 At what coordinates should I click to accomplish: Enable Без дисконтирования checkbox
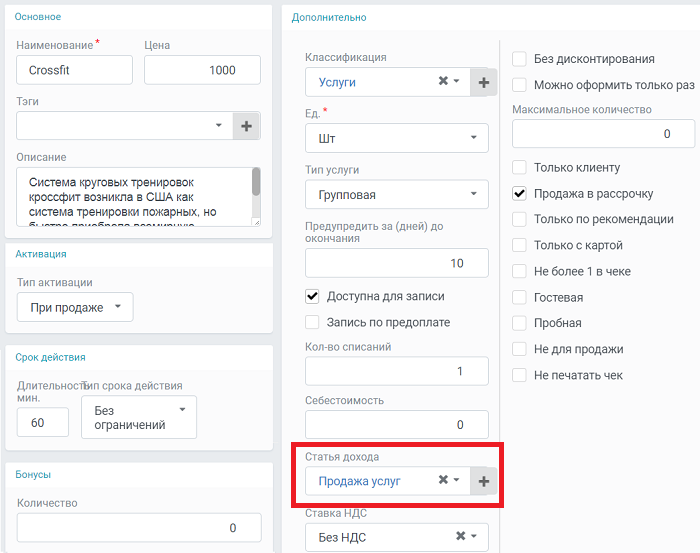(x=519, y=59)
